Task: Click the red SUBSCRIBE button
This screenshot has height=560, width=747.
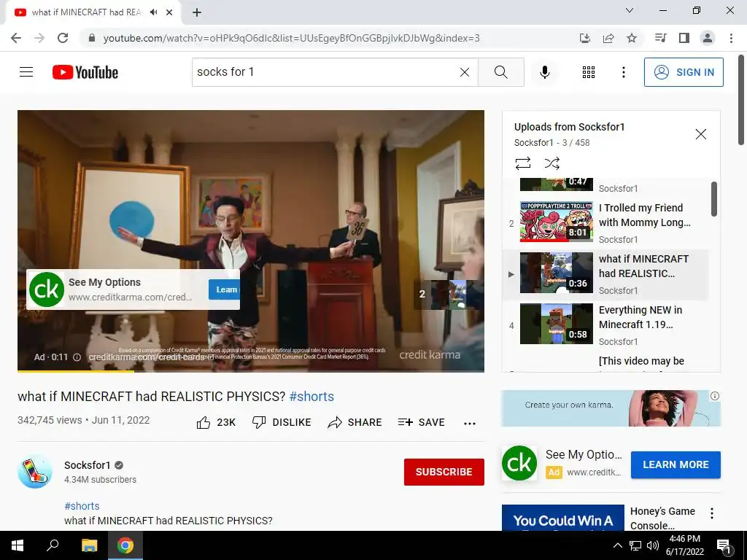Action: point(444,472)
